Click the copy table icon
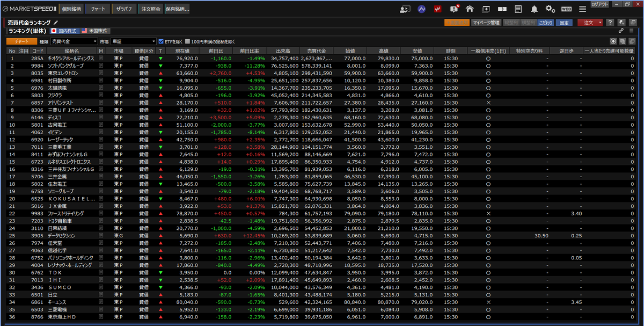The width and height of the screenshot is (644, 326). click(623, 41)
